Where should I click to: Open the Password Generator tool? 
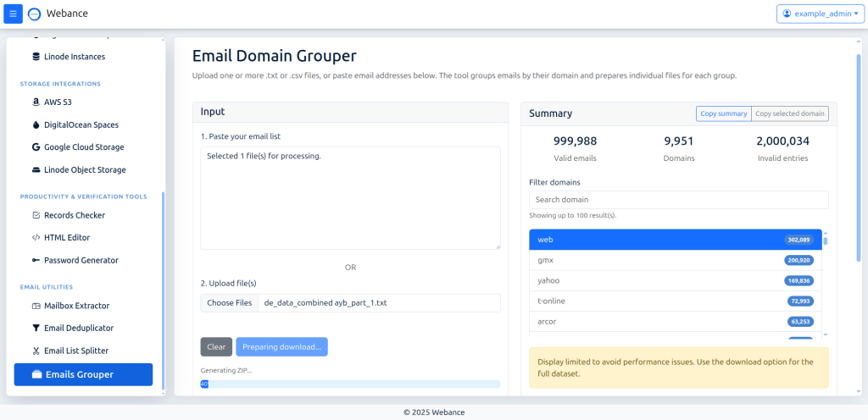coord(83,260)
